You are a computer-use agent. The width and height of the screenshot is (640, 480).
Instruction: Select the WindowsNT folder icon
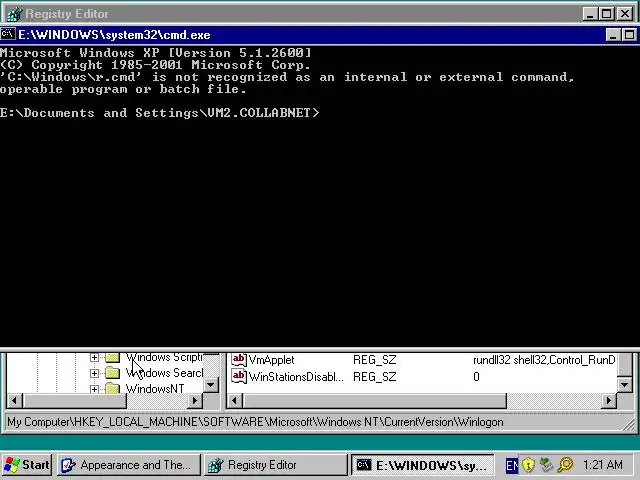pyautogui.click(x=113, y=388)
